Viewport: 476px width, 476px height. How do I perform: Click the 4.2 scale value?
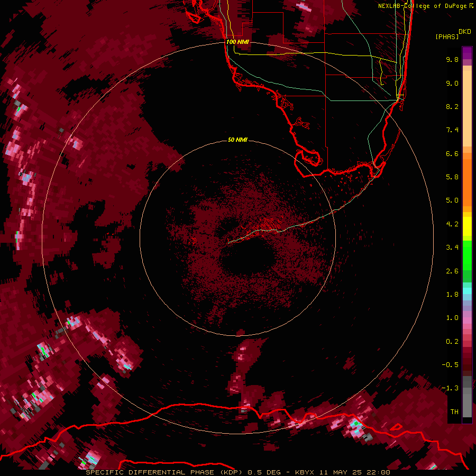(x=452, y=224)
